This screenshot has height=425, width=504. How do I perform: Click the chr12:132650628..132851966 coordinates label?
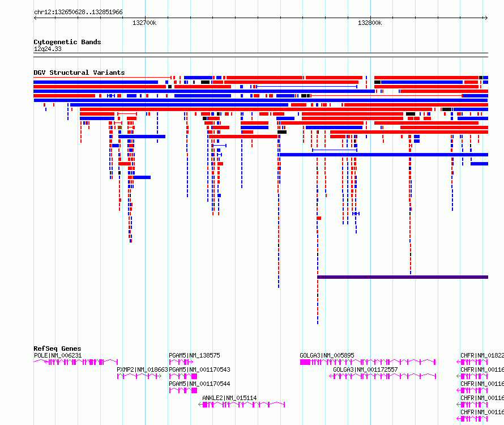coord(78,12)
